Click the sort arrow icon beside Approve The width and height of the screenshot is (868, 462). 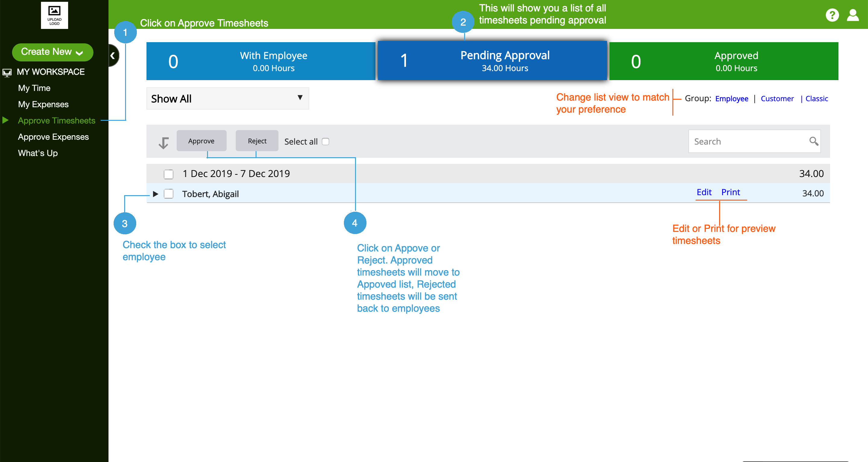pyautogui.click(x=163, y=143)
